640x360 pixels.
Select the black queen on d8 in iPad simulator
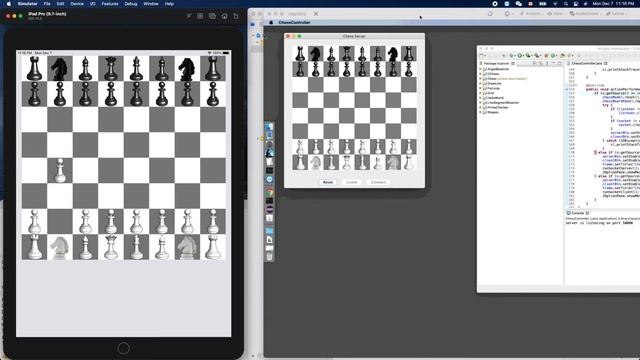pos(111,69)
